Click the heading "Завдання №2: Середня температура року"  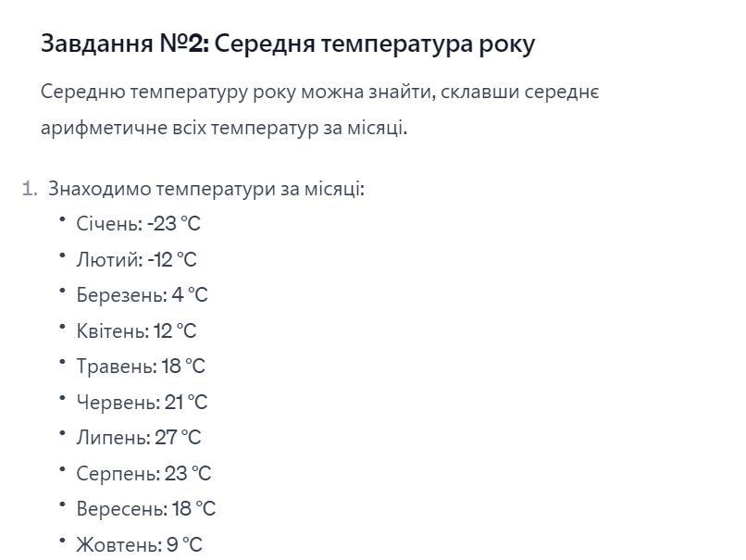click(288, 44)
